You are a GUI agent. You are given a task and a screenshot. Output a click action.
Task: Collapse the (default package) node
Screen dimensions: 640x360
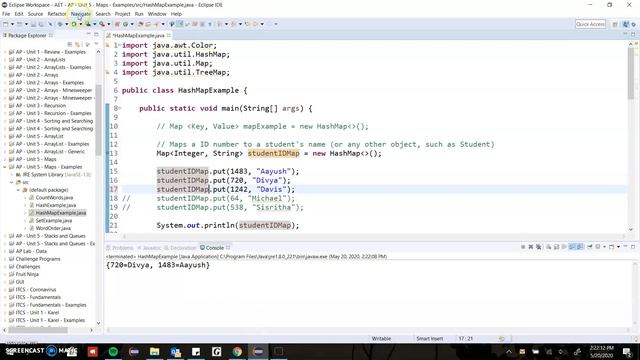click(18, 190)
